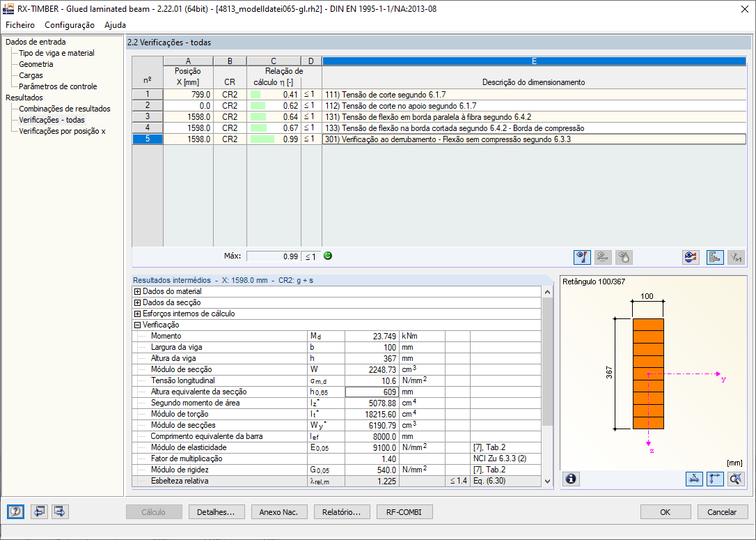Toggle the principal axes display icon
The width and height of the screenshot is (756, 540).
click(x=715, y=479)
